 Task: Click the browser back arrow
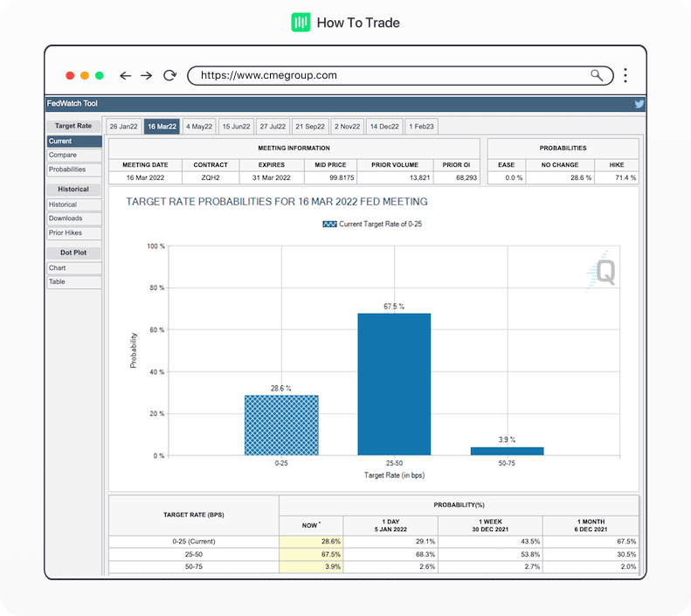click(126, 76)
